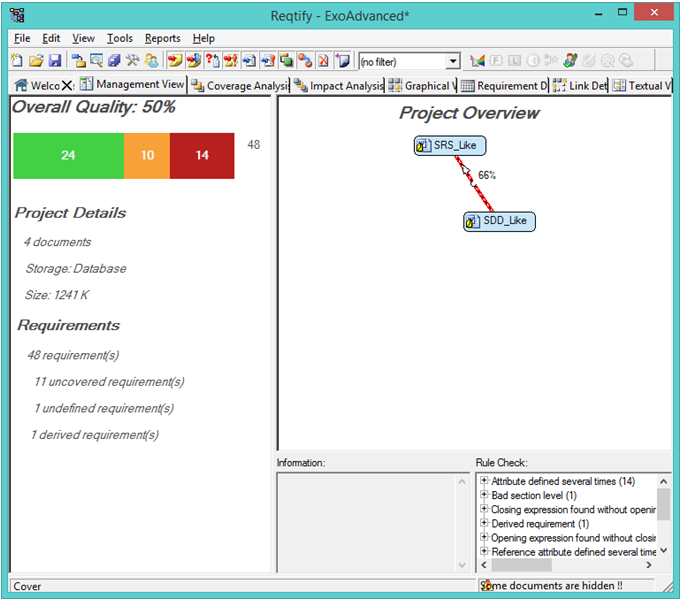Click the rainbow prism filter icon
Image resolution: width=683 pixels, height=602 pixels.
coord(477,61)
